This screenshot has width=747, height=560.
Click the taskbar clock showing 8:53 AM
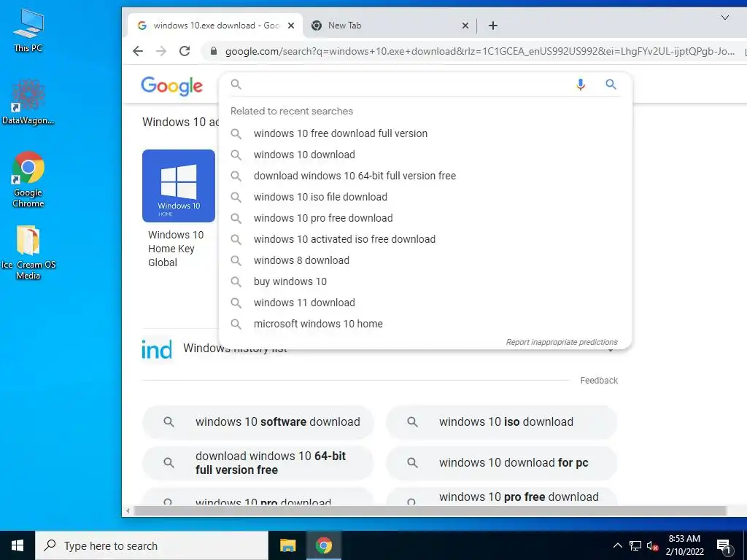click(684, 545)
